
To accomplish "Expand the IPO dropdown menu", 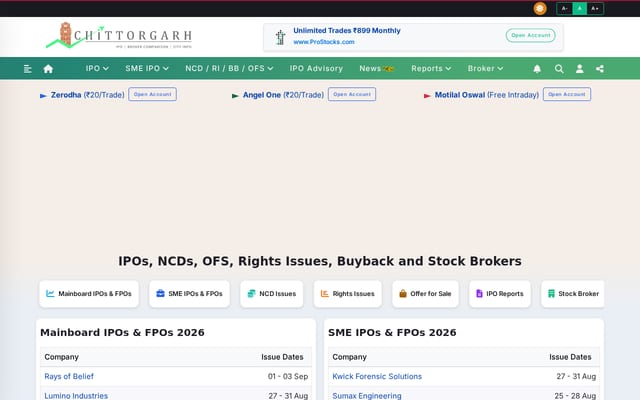I will pyautogui.click(x=97, y=69).
